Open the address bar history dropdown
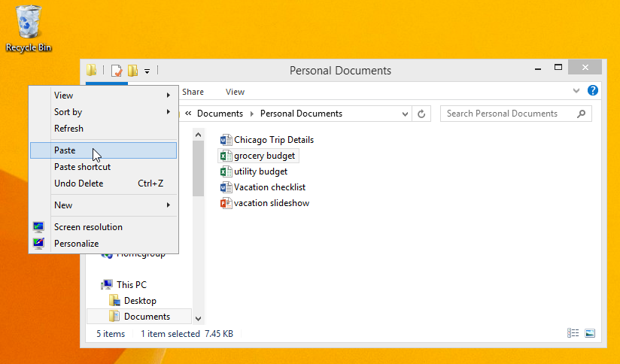The image size is (620, 364). tap(405, 114)
